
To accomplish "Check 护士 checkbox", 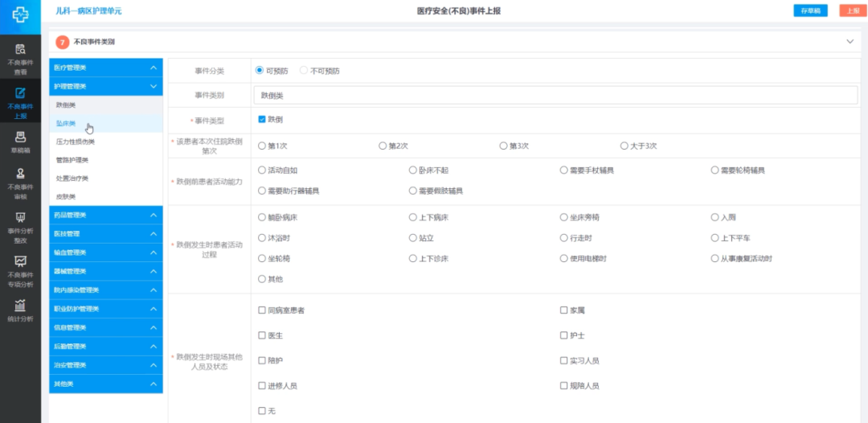I will point(563,335).
